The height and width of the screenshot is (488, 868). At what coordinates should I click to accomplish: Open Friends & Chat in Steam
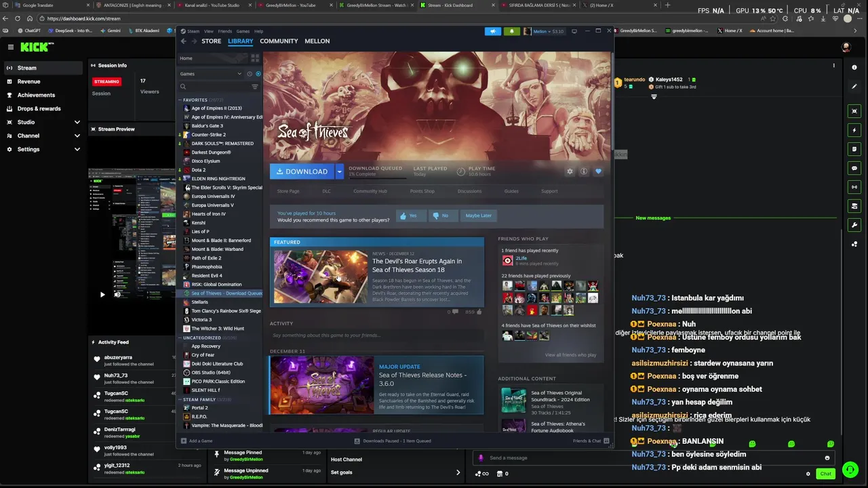click(x=591, y=441)
